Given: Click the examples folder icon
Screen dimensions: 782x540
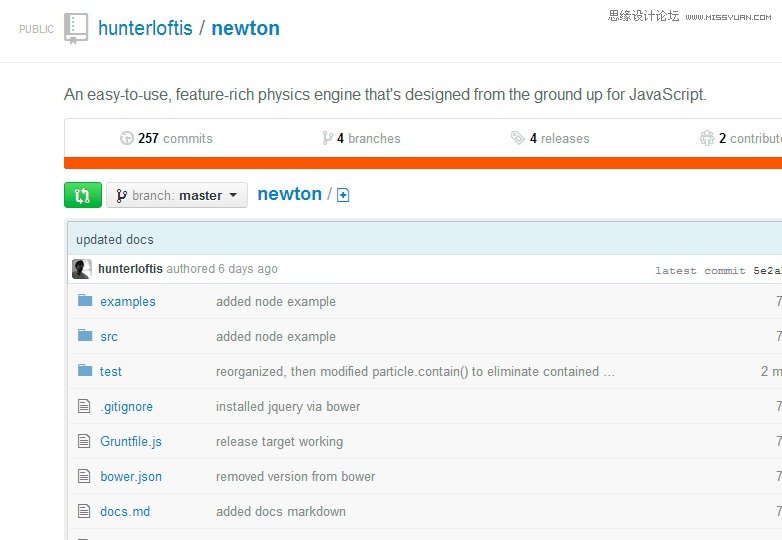Looking at the screenshot, I should (85, 300).
